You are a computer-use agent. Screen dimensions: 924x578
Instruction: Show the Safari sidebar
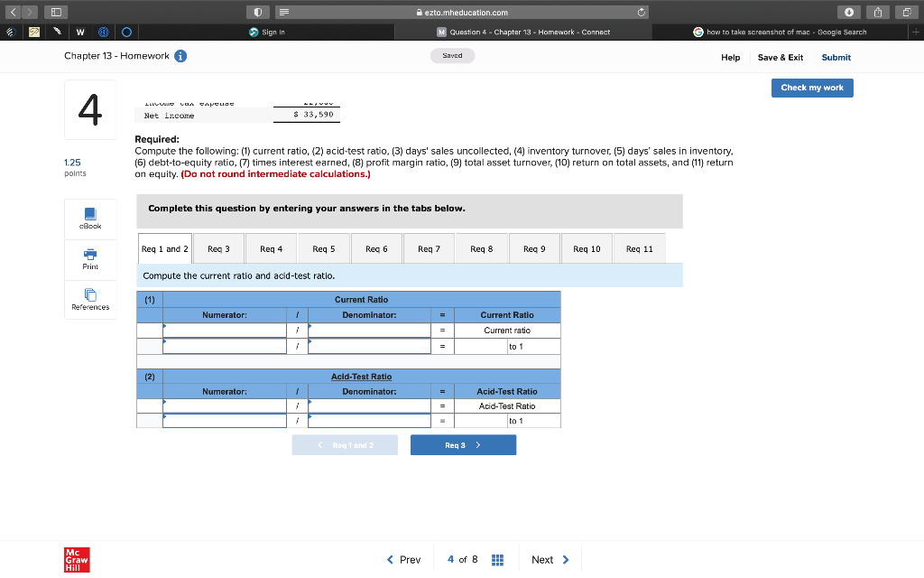coord(56,12)
